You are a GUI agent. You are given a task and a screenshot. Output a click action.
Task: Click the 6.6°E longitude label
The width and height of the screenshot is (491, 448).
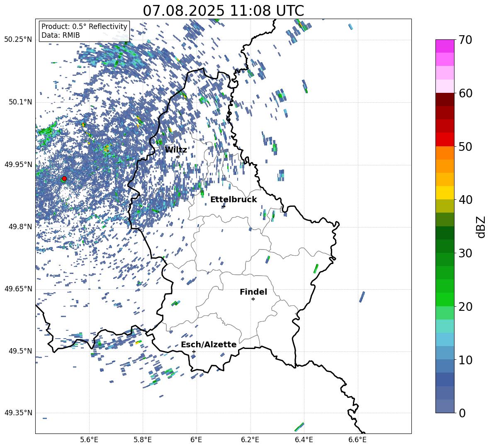click(357, 440)
